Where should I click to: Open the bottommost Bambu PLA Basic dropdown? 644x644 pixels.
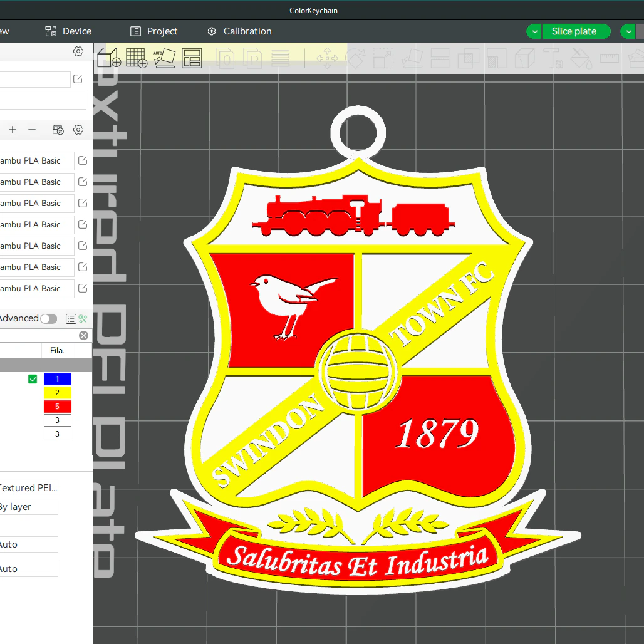(37, 289)
